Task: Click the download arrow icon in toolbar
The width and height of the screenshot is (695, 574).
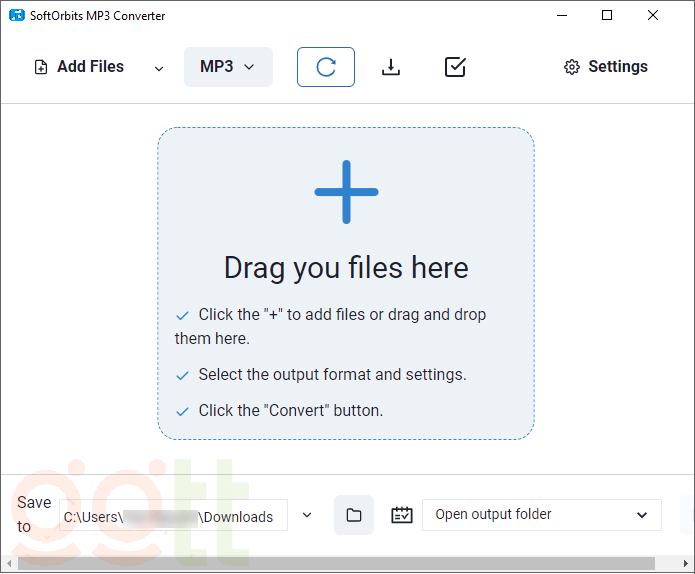Action: (391, 67)
